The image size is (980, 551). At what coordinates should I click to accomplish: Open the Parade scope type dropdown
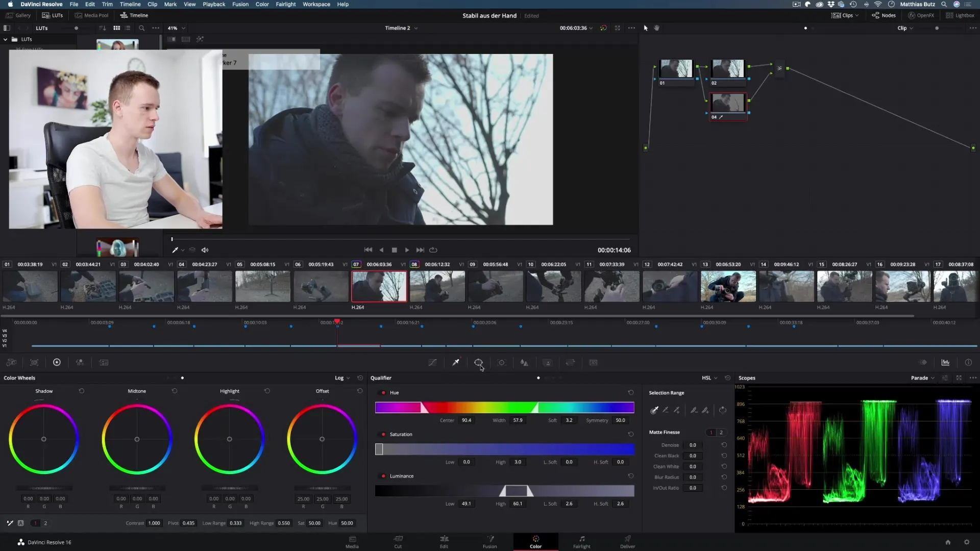923,378
